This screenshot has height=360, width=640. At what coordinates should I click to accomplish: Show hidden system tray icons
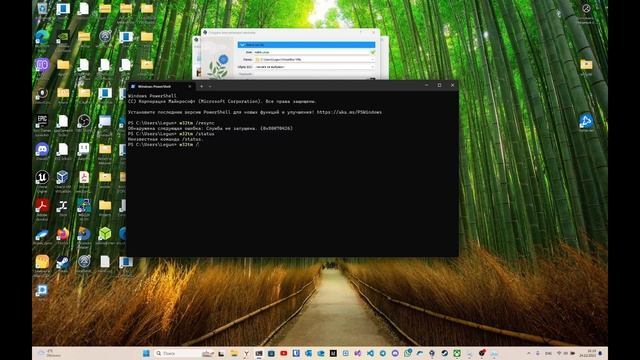click(529, 353)
